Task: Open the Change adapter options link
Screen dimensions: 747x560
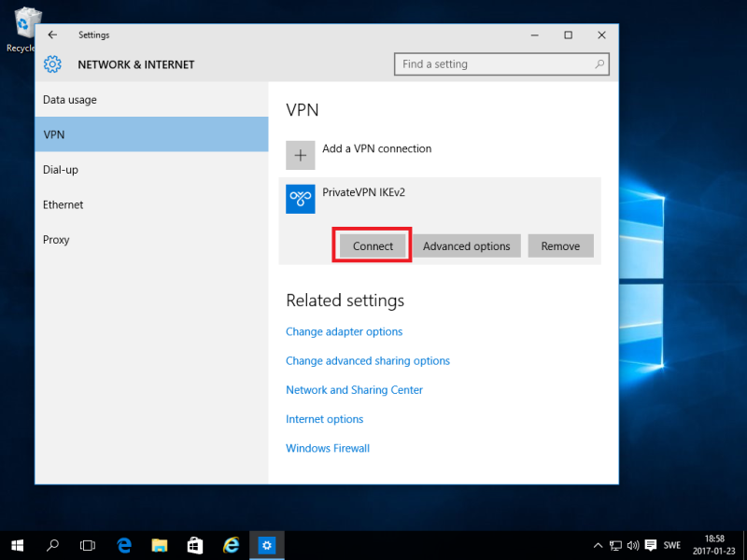Action: pyautogui.click(x=344, y=331)
